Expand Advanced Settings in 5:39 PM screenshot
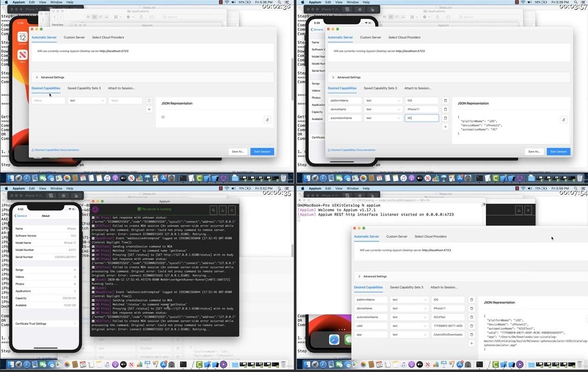Viewport: 588px width, 372px height. pyautogui.click(x=449, y=77)
